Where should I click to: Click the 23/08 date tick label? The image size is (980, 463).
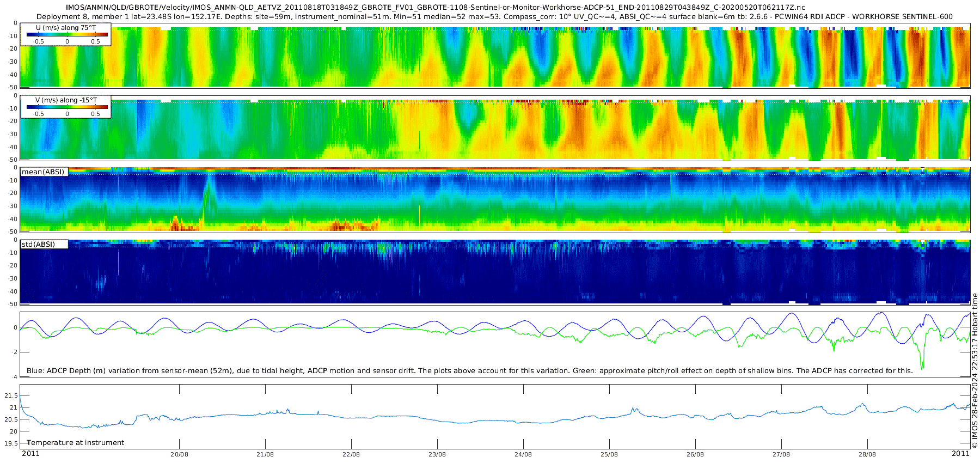click(x=437, y=454)
